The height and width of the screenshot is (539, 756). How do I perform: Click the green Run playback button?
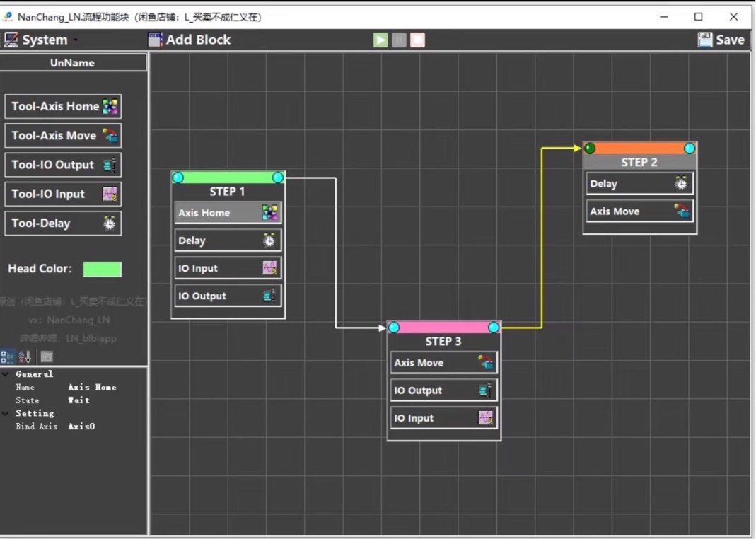tap(380, 40)
